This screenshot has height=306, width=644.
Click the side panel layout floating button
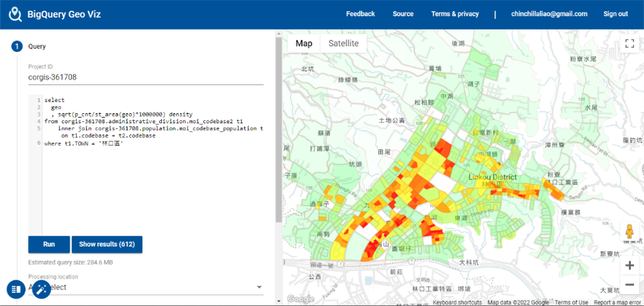16,290
